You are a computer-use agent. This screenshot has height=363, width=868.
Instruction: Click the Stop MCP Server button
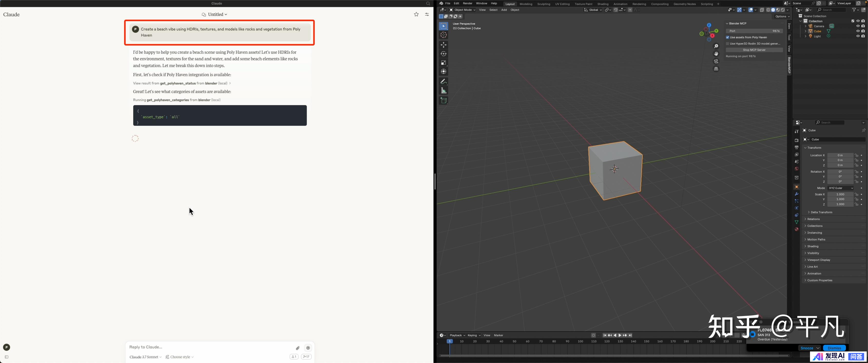click(754, 50)
